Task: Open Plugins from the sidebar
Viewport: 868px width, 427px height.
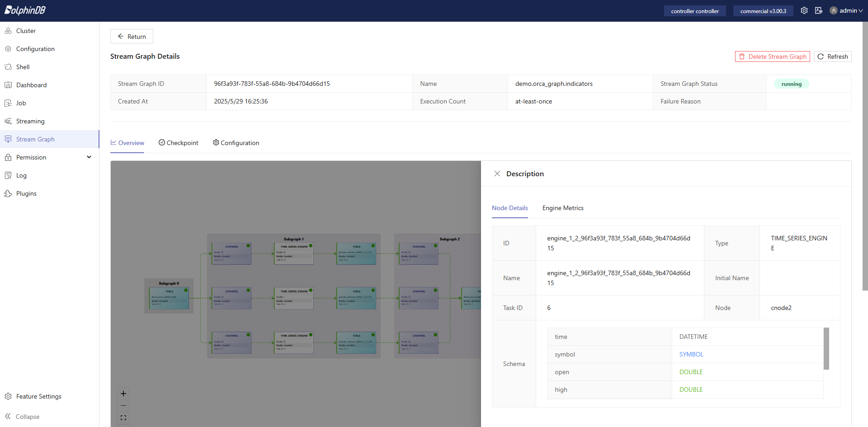Action: 26,193
